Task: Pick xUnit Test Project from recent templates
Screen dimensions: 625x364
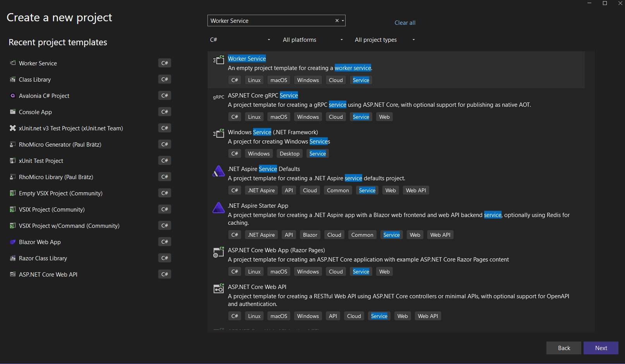Action: pos(41,161)
